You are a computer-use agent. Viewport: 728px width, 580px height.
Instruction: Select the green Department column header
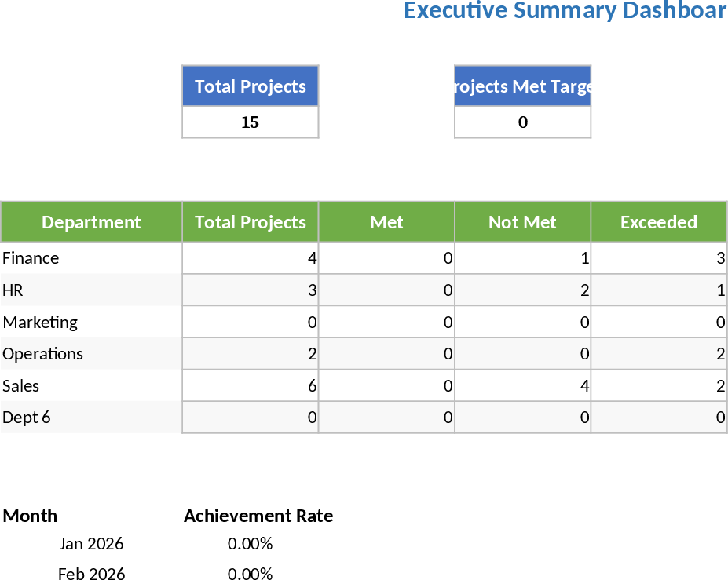pos(91,222)
